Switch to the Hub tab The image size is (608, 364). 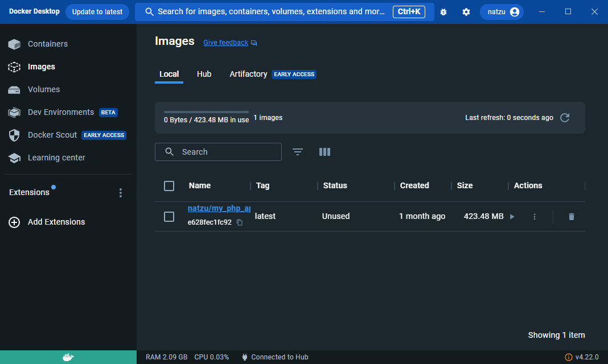204,74
